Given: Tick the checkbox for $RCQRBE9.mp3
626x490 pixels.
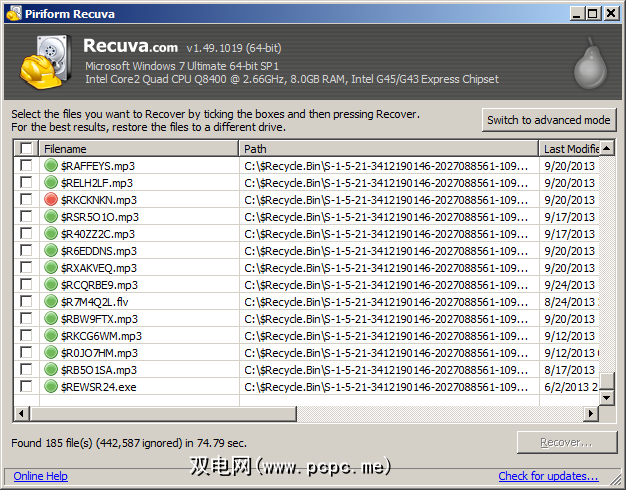Looking at the screenshot, I should (26, 284).
